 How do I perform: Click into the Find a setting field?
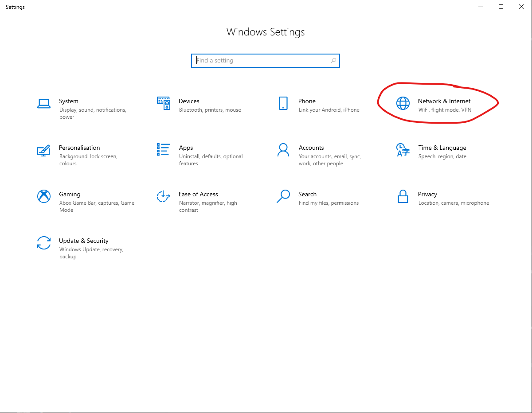point(266,61)
